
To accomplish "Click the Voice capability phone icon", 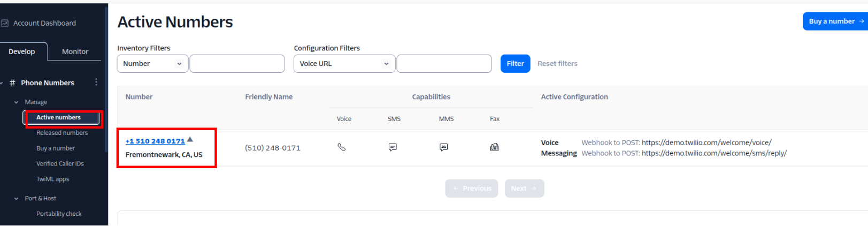I will [341, 147].
